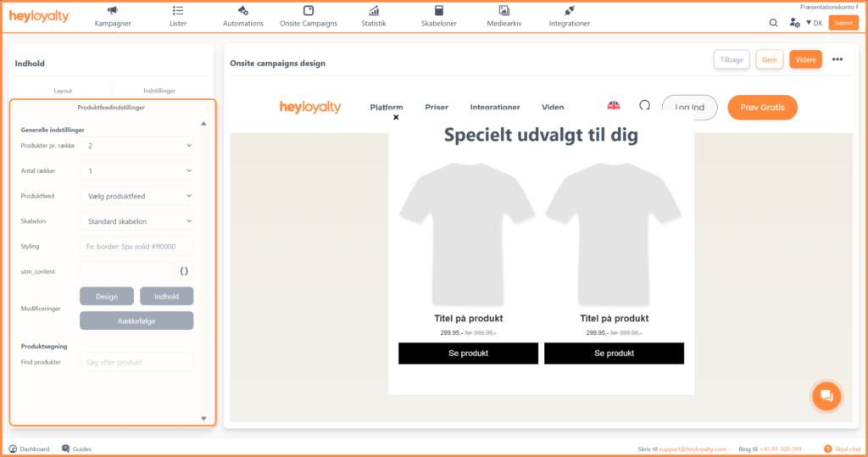The height and width of the screenshot is (457, 868).
Task: Open the Statistik section
Action: pos(373,16)
